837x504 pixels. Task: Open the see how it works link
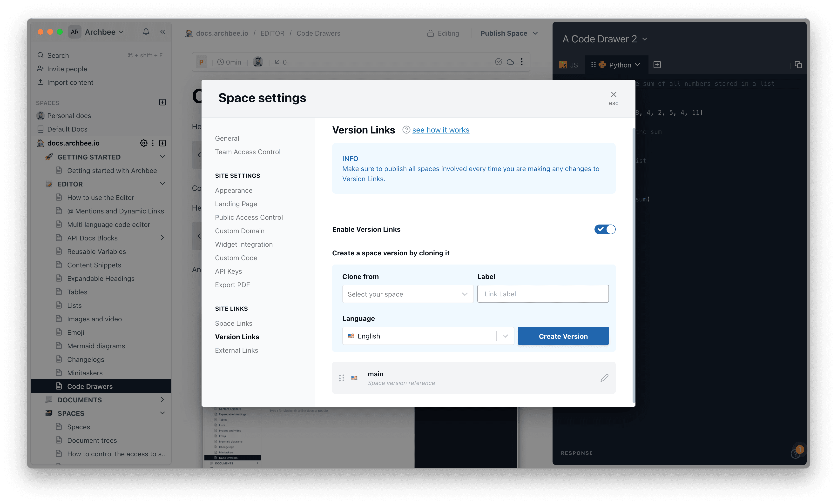pos(441,130)
